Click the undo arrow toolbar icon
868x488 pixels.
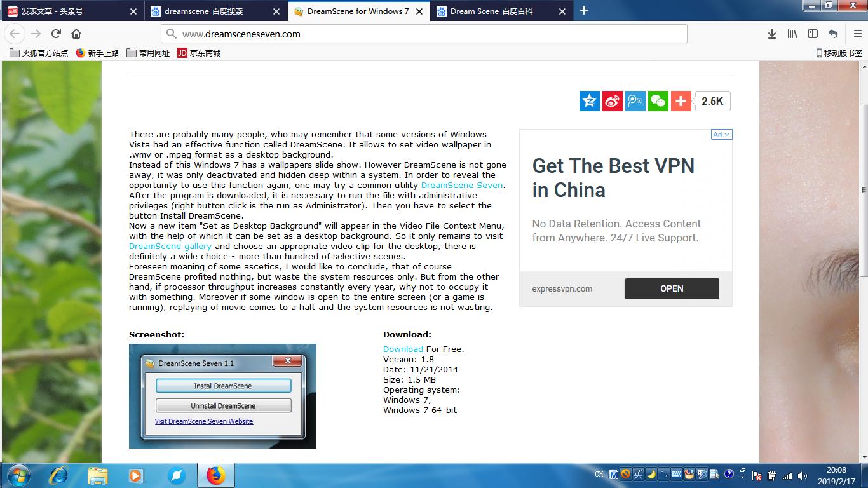click(833, 34)
